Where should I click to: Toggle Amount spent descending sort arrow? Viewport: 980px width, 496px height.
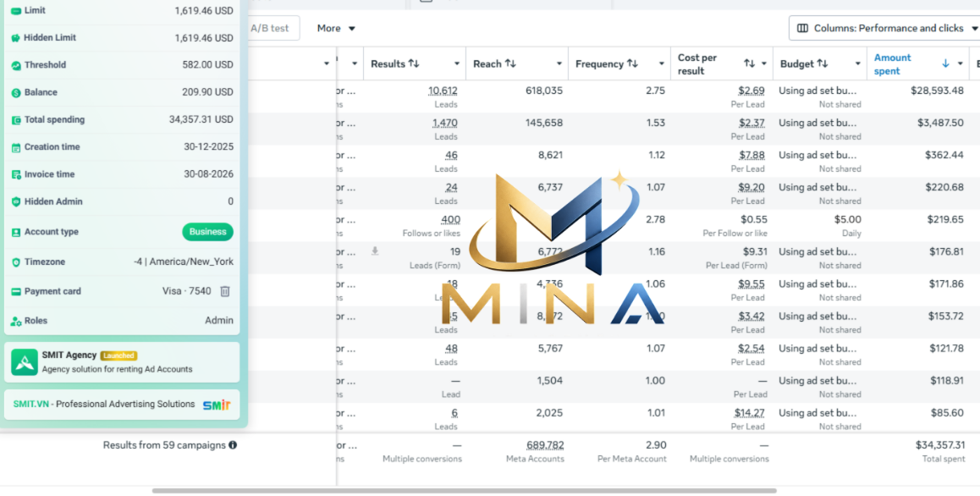[x=945, y=63]
